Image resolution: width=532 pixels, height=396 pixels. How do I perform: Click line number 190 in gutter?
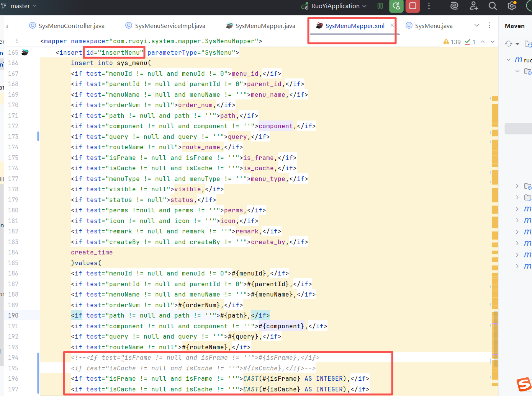click(x=13, y=315)
